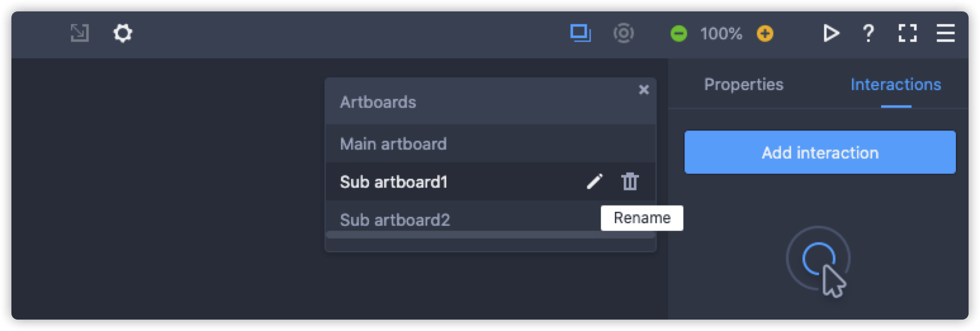Switch to the Properties tab
The height and width of the screenshot is (331, 980).
tap(744, 84)
